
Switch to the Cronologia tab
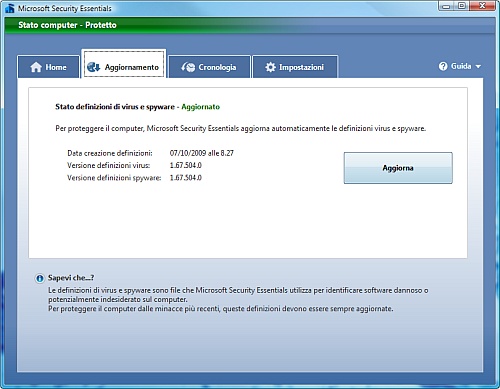click(209, 67)
